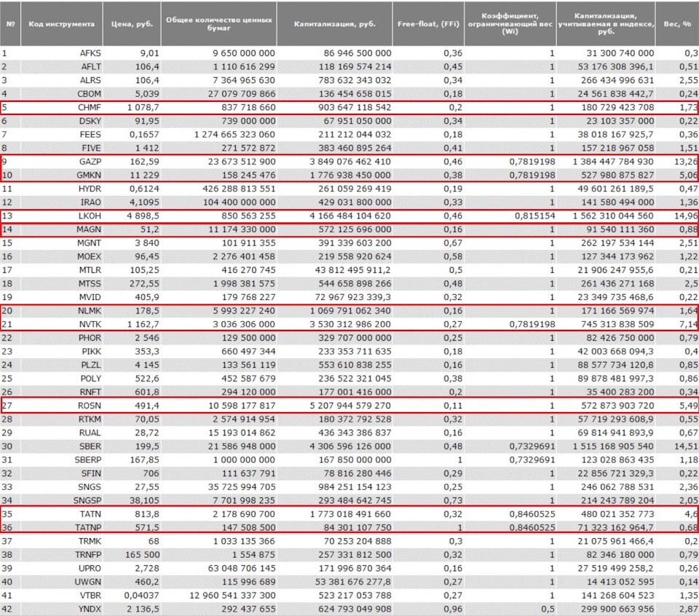Click the 'Цена, руб.' column header
The width and height of the screenshot is (699, 616).
click(x=132, y=23)
